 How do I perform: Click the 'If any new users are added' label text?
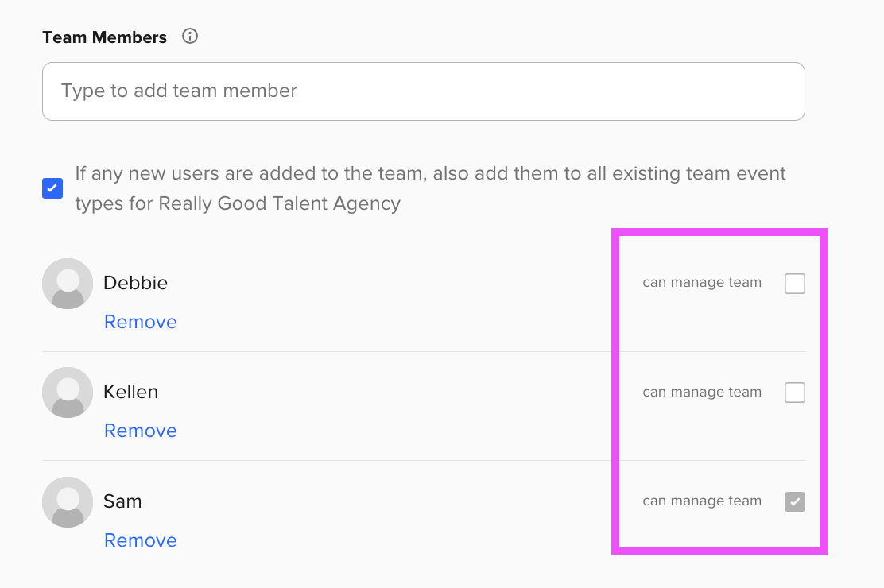[430, 188]
